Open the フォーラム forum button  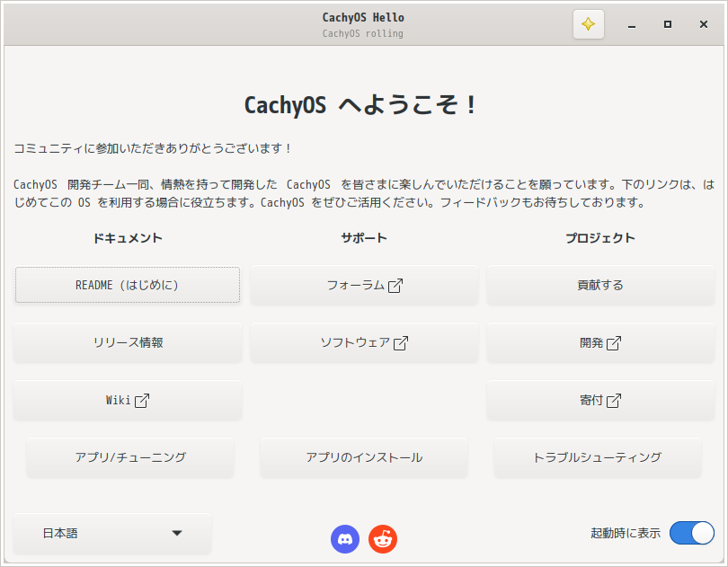(364, 285)
